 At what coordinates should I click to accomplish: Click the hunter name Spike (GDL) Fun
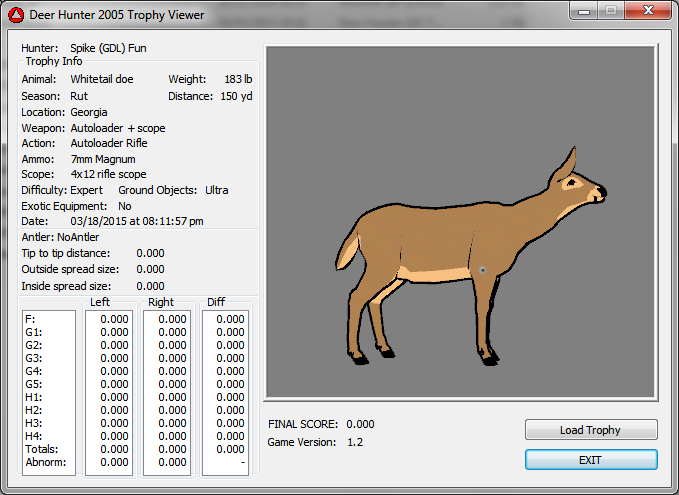click(109, 48)
